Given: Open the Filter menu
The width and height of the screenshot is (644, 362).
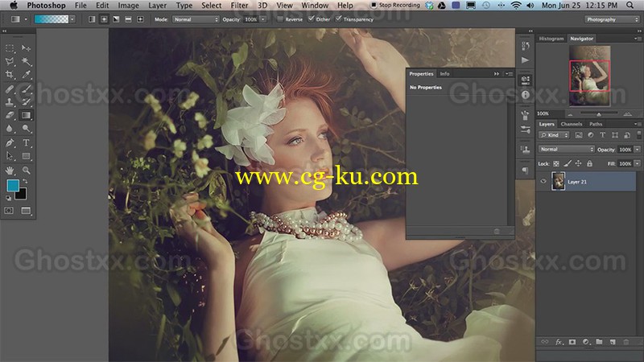Looking at the screenshot, I should click(239, 6).
